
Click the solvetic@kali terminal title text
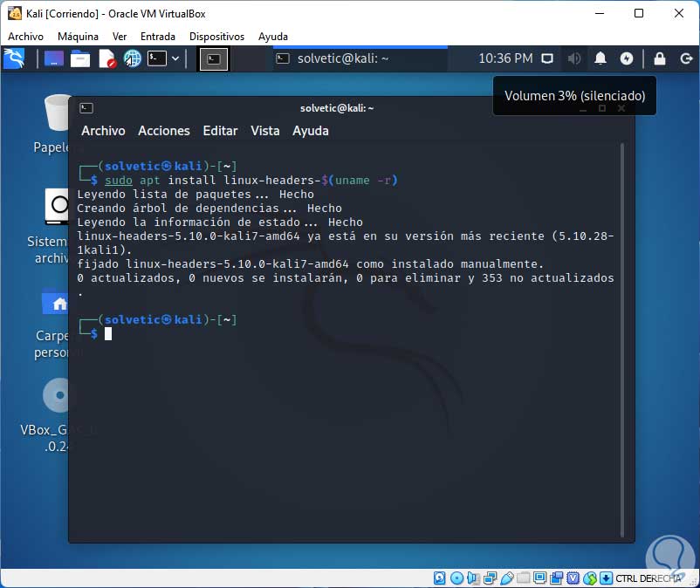click(x=337, y=108)
